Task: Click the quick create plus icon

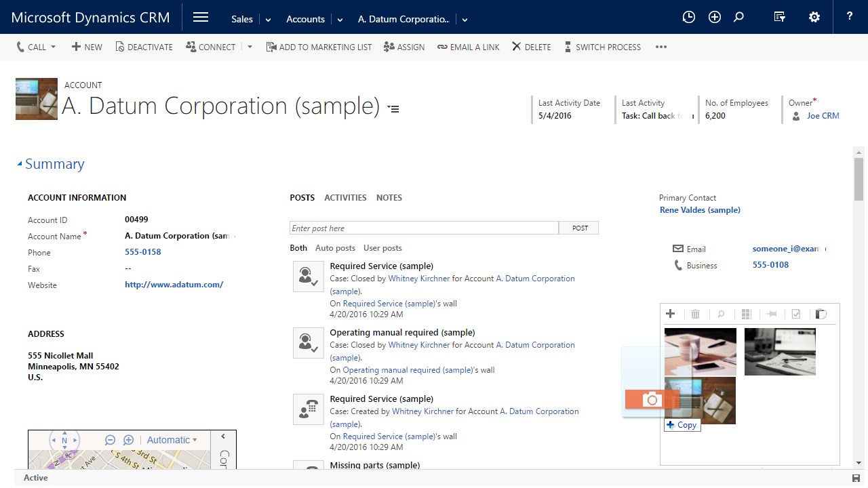Action: pos(715,18)
